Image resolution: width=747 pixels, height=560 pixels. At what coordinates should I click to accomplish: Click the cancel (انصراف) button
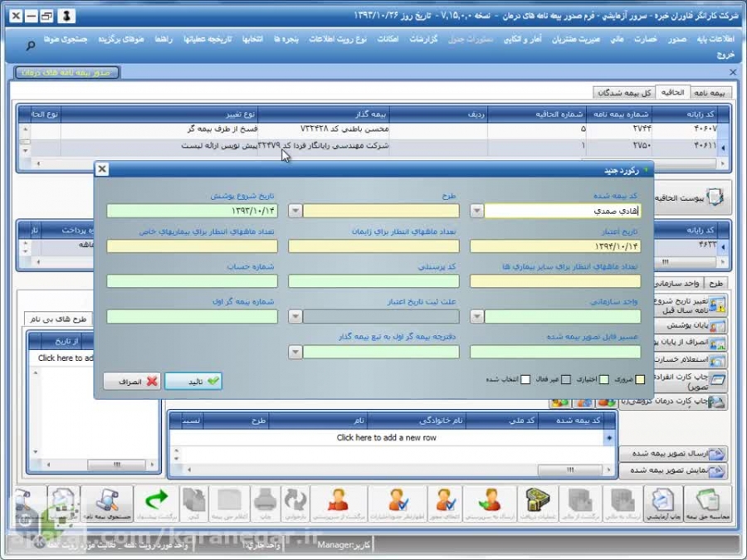131,382
